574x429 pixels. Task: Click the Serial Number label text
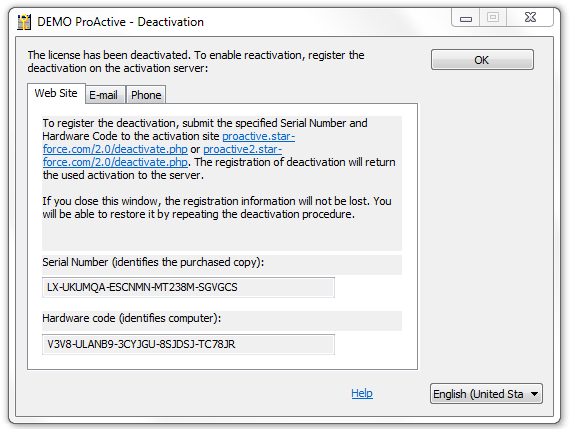click(x=153, y=262)
